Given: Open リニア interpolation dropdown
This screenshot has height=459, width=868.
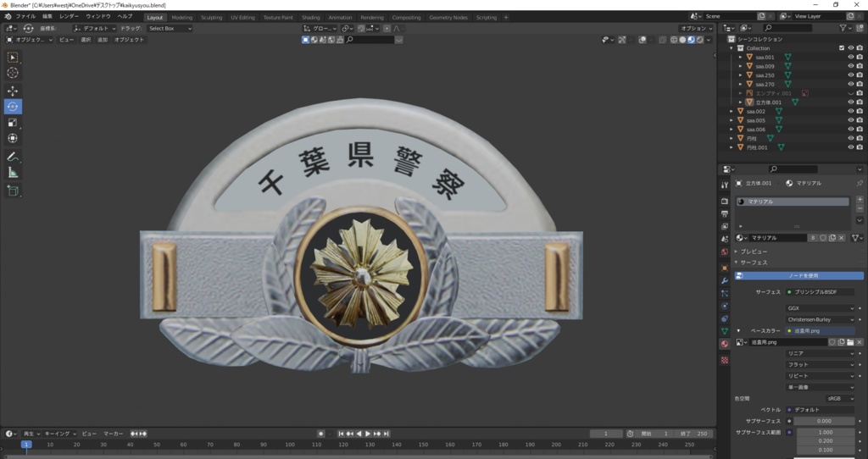Looking at the screenshot, I should 820,353.
